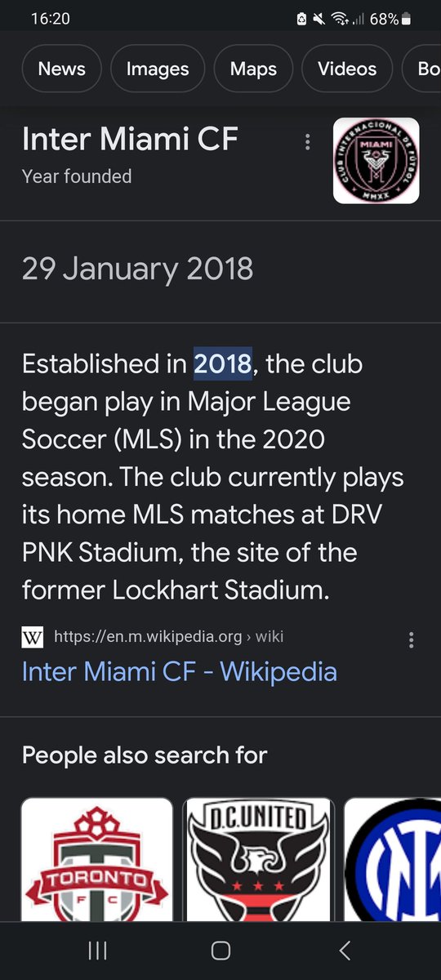Open the Inter Miami CF - Wikipedia link
The width and height of the screenshot is (441, 980).
point(180,671)
